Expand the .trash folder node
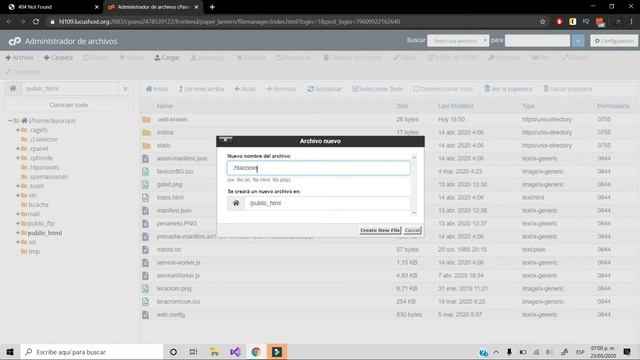640x360 pixels. [x=18, y=186]
